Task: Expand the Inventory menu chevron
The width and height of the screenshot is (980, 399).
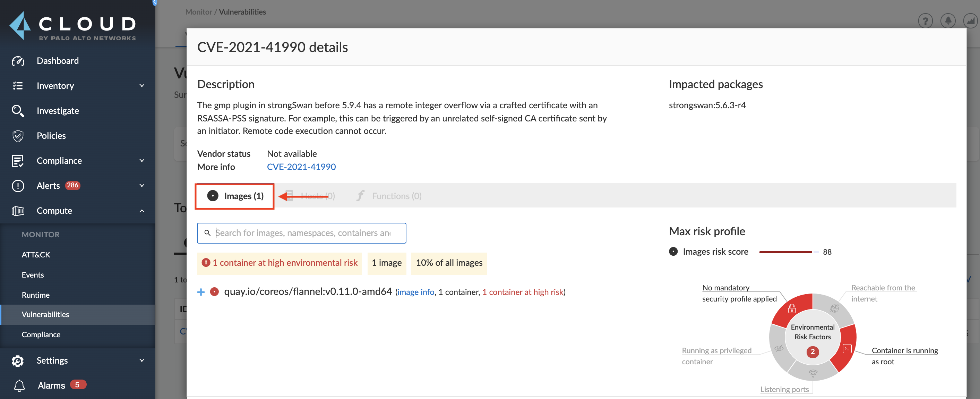Action: point(142,86)
